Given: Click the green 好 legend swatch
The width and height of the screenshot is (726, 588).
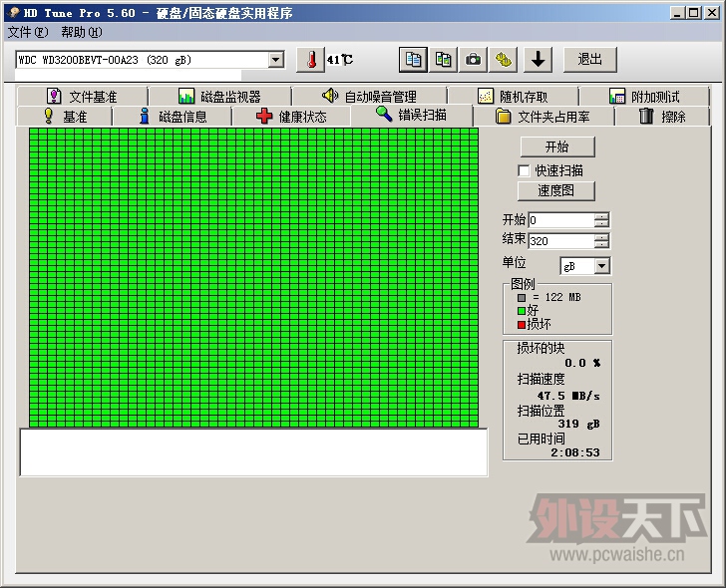Looking at the screenshot, I should click(522, 311).
